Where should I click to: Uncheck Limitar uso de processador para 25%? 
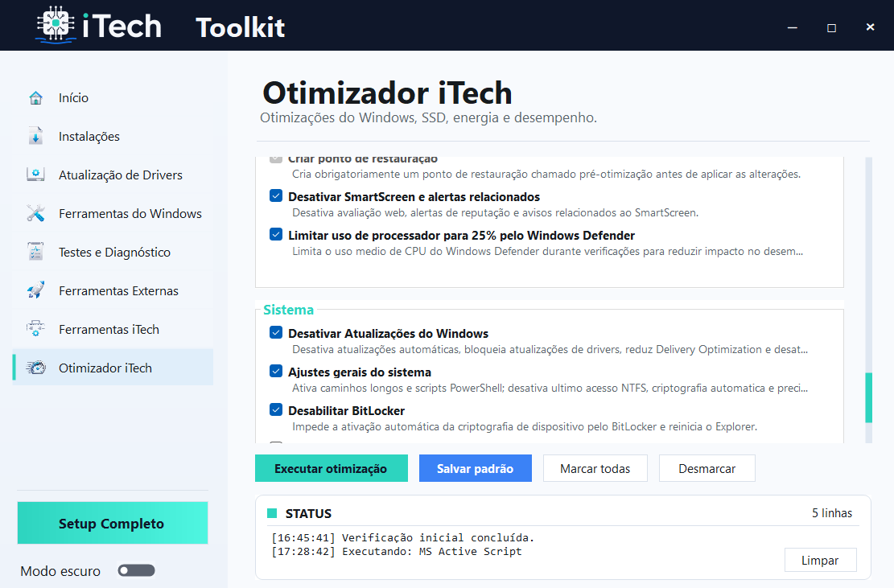(276, 235)
